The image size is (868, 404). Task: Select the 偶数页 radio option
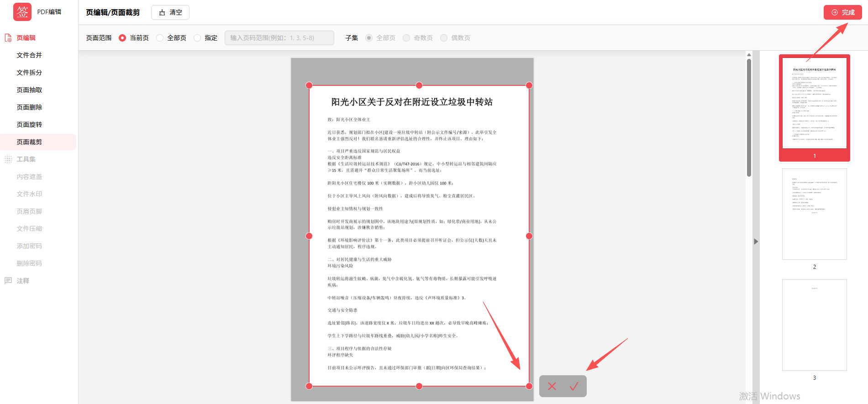coord(444,38)
